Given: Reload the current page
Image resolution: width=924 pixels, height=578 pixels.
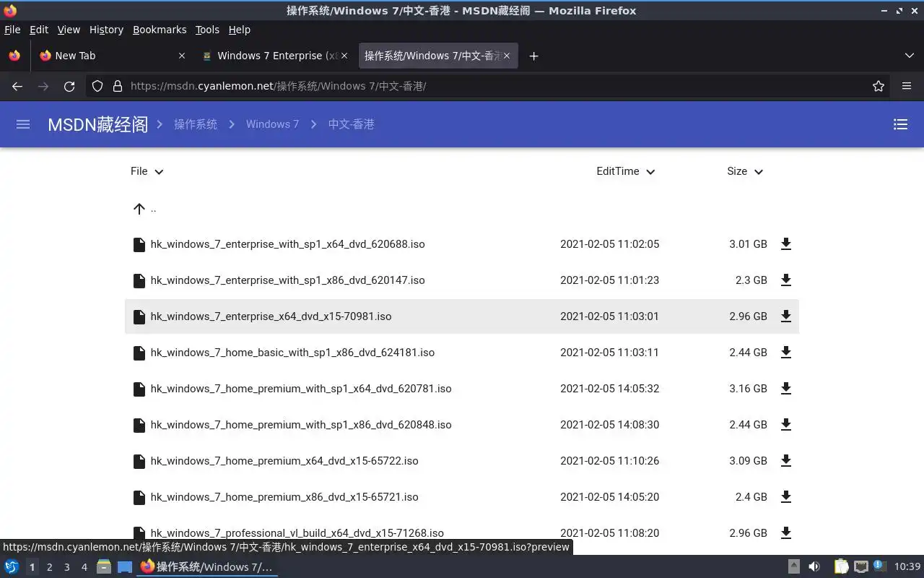Looking at the screenshot, I should (69, 86).
